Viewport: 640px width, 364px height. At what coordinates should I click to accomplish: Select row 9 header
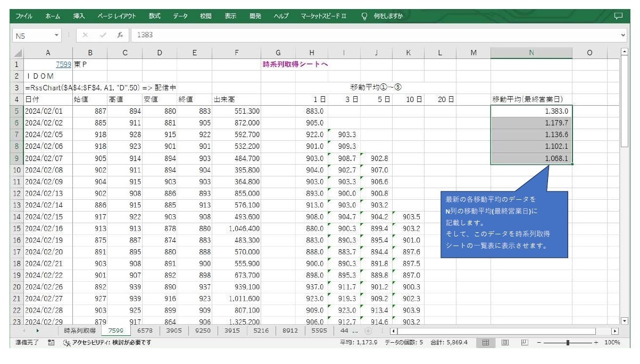click(17, 158)
